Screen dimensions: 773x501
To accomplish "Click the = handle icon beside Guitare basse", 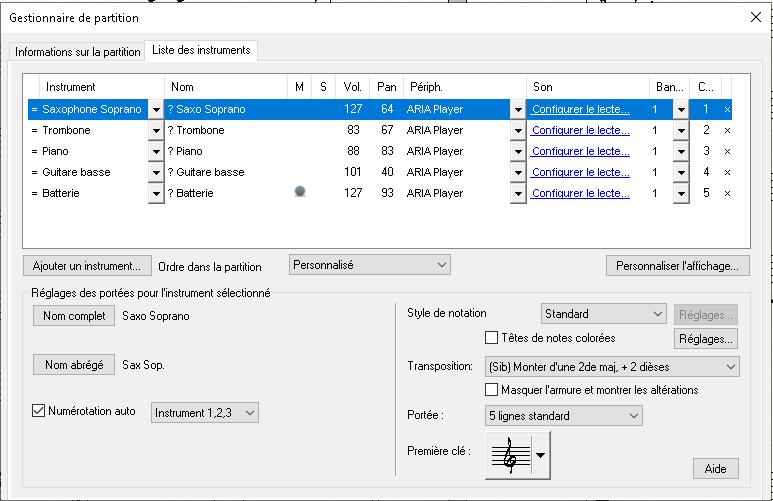I will [x=34, y=173].
